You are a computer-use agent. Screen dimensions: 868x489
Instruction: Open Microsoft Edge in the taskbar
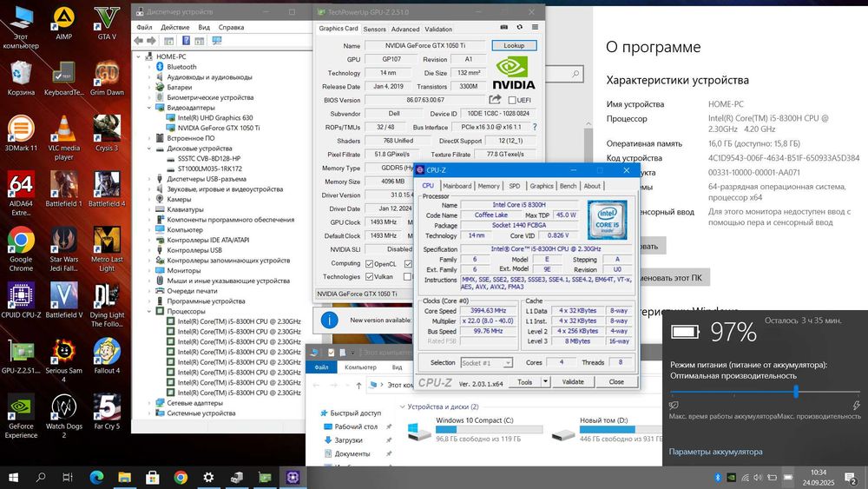tap(96, 477)
